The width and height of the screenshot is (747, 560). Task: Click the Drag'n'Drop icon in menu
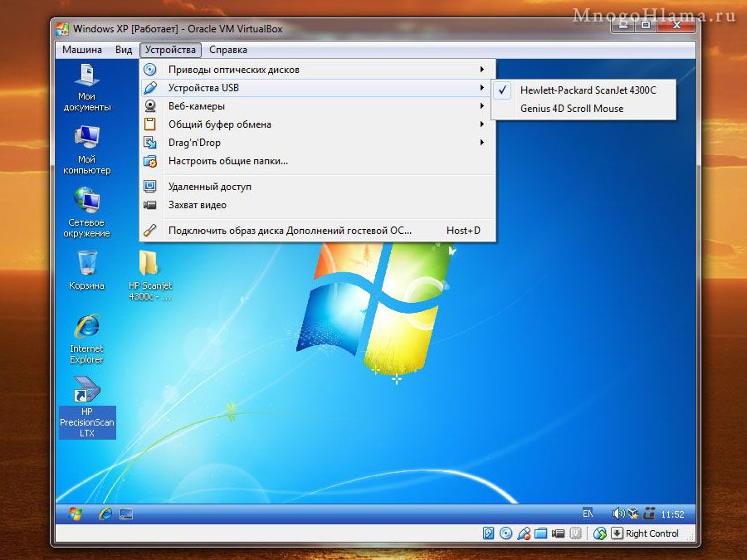pos(150,143)
